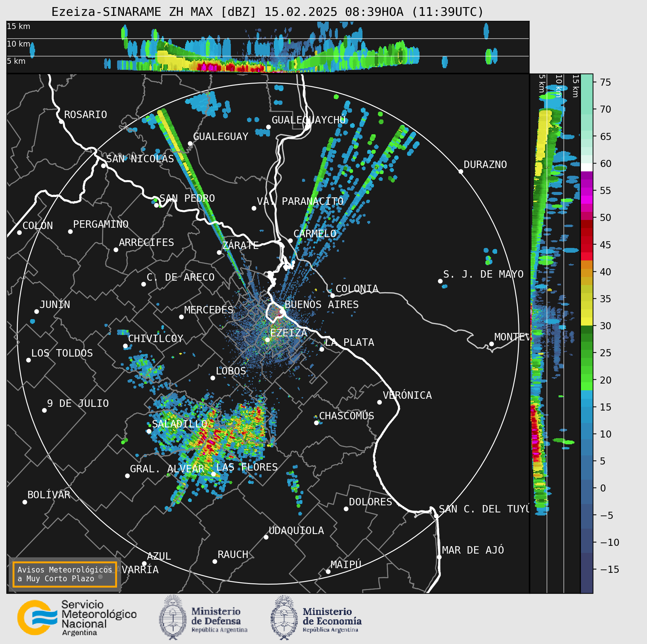The image size is (647, 644).
Task: Click the −15 value on the colorbar scale
Action: [x=610, y=569]
